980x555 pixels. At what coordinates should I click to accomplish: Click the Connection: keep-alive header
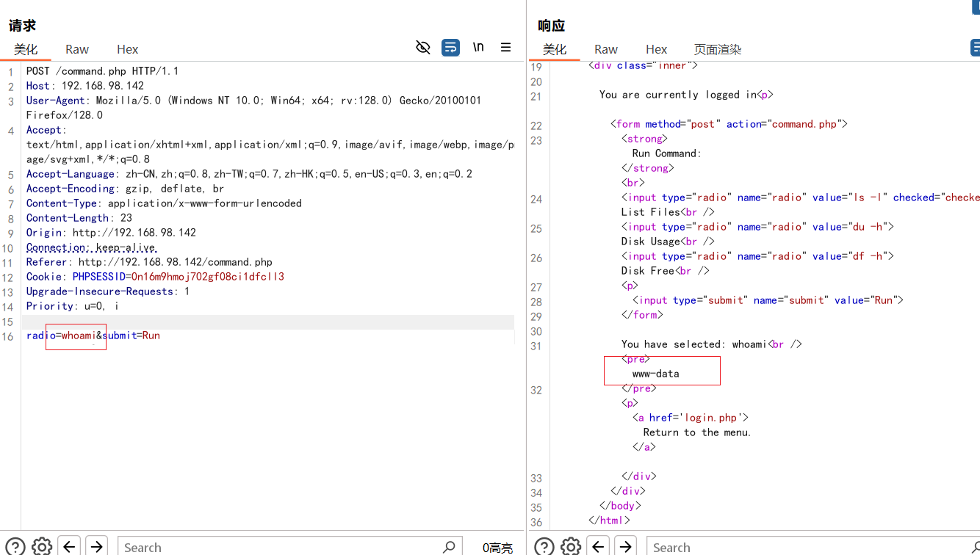pos(92,247)
